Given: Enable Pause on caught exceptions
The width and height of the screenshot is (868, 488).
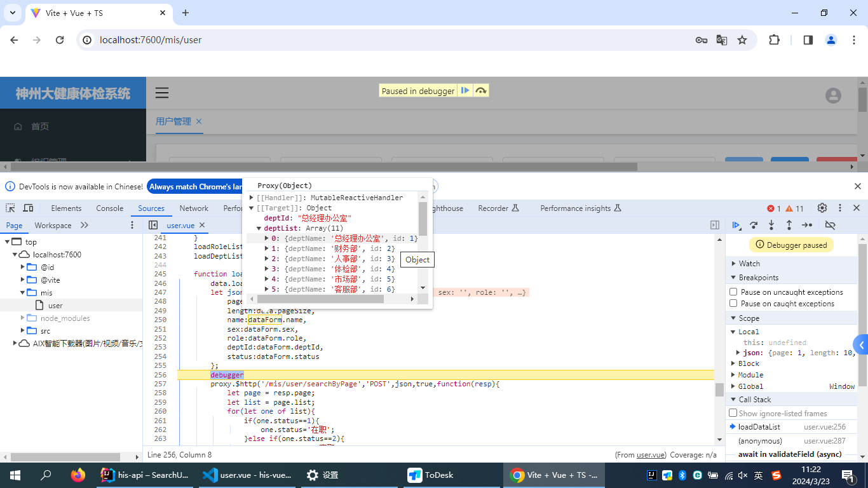Looking at the screenshot, I should tap(733, 303).
